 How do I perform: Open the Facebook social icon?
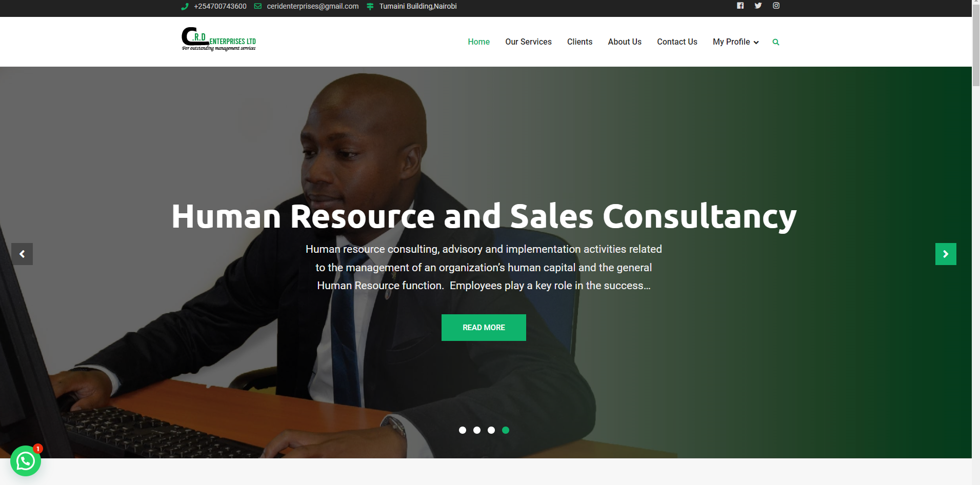tap(740, 6)
